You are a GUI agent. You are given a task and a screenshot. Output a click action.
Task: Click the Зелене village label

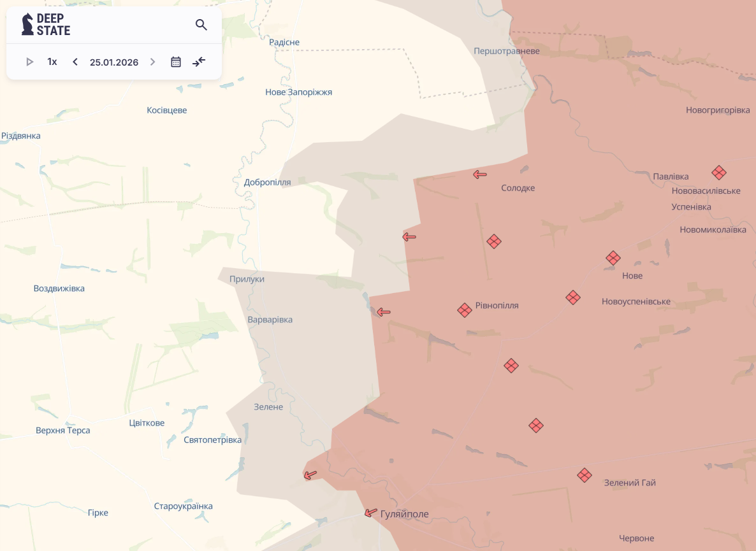click(268, 407)
